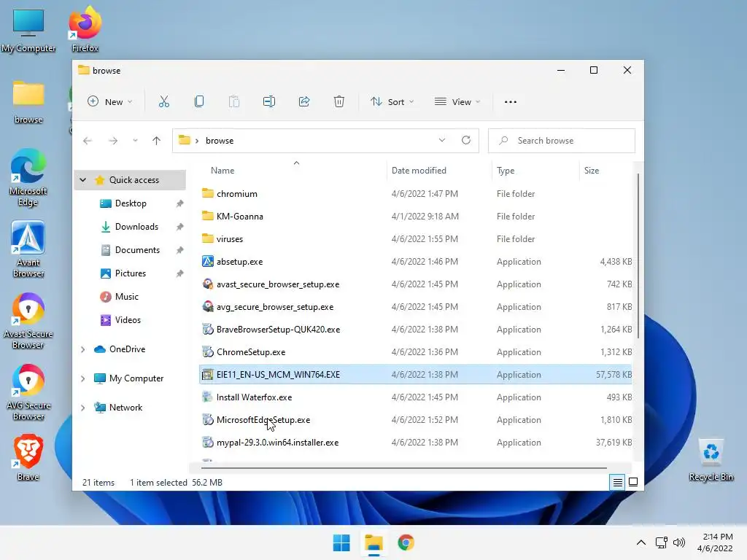Expand address bar history dropdown
Screen dimensions: 747x560
pos(441,140)
